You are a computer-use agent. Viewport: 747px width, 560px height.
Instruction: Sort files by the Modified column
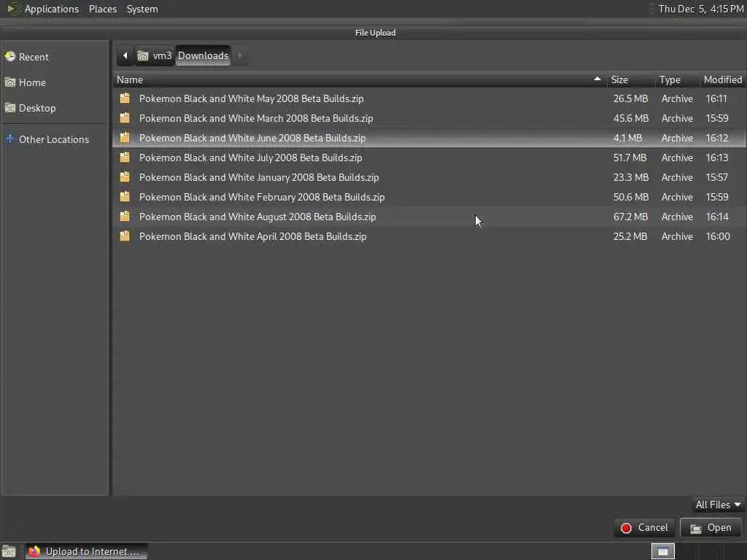[x=723, y=79]
